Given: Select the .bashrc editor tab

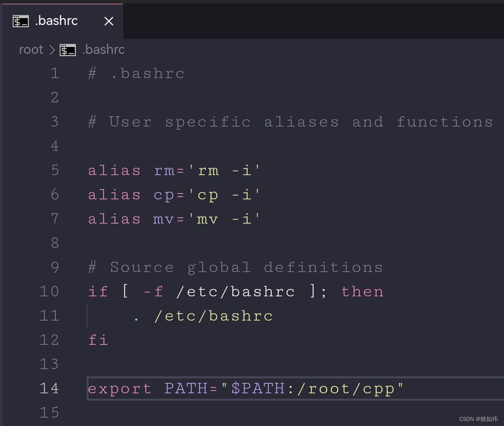Looking at the screenshot, I should click(63, 21).
